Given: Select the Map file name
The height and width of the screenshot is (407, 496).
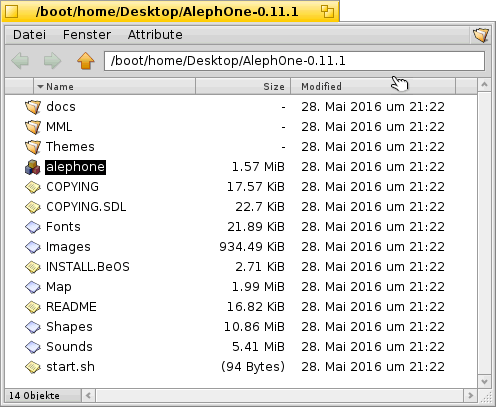Looking at the screenshot, I should 59,287.
